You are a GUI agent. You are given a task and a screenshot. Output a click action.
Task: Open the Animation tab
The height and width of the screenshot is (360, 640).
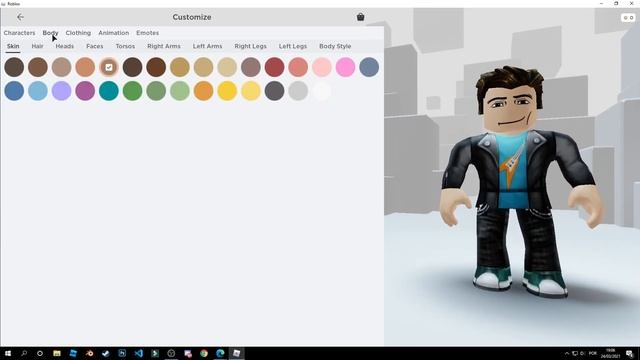click(113, 33)
